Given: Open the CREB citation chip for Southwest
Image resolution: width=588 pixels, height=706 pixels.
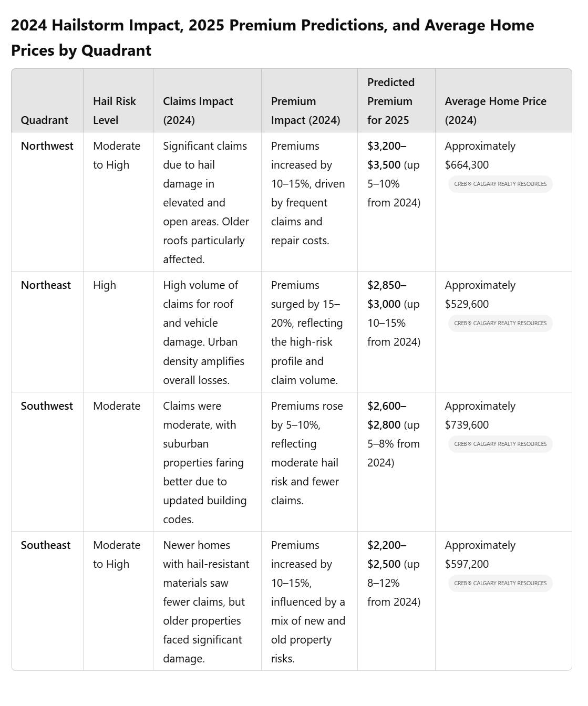Looking at the screenshot, I should 500,444.
